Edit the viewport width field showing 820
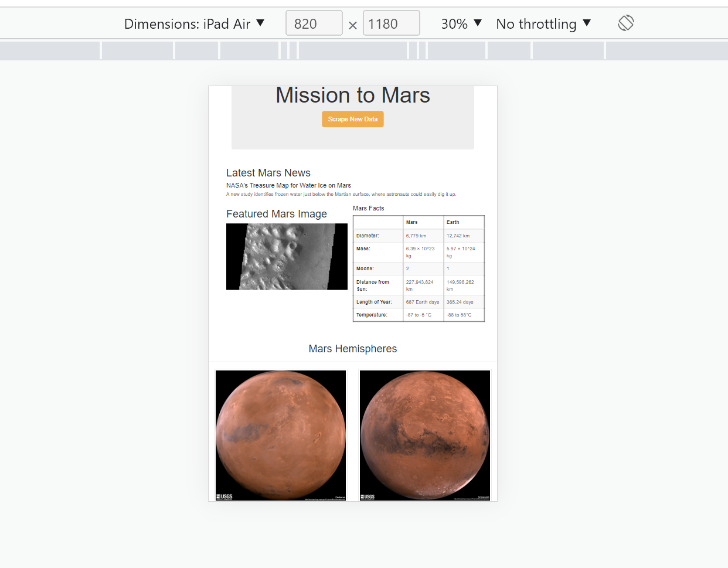728x568 pixels. click(x=314, y=23)
